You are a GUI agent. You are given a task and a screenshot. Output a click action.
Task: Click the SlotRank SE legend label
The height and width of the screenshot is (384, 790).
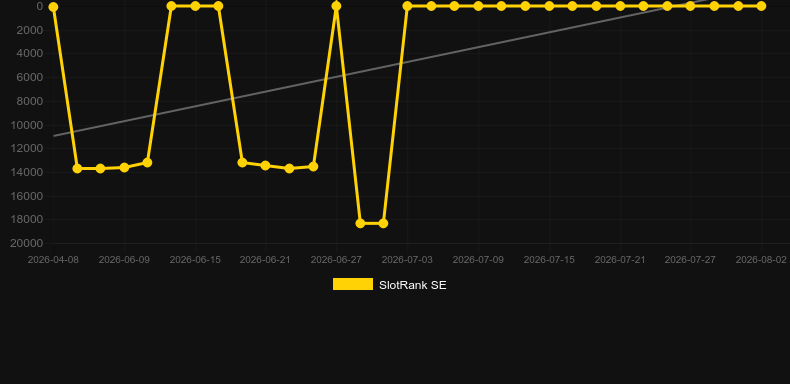(x=413, y=285)
